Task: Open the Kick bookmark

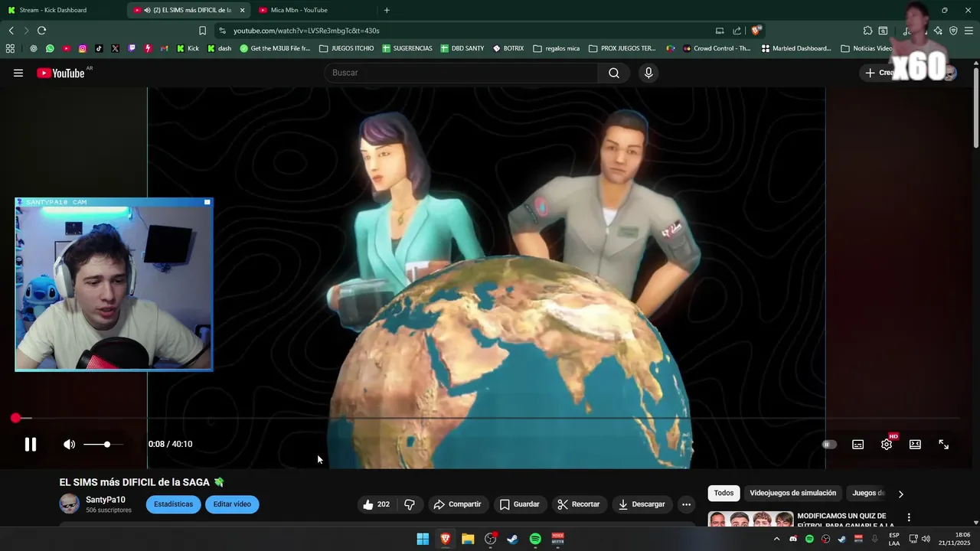Action: click(x=188, y=48)
